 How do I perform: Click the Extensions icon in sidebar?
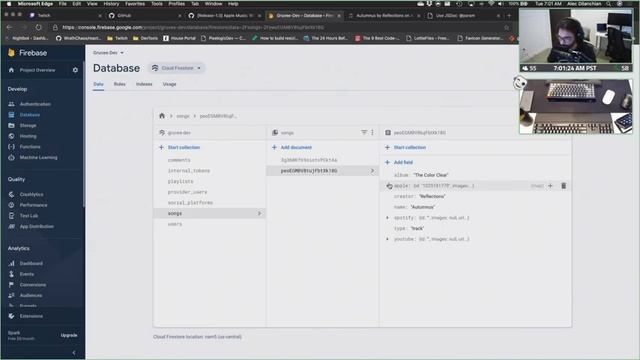[x=11, y=316]
